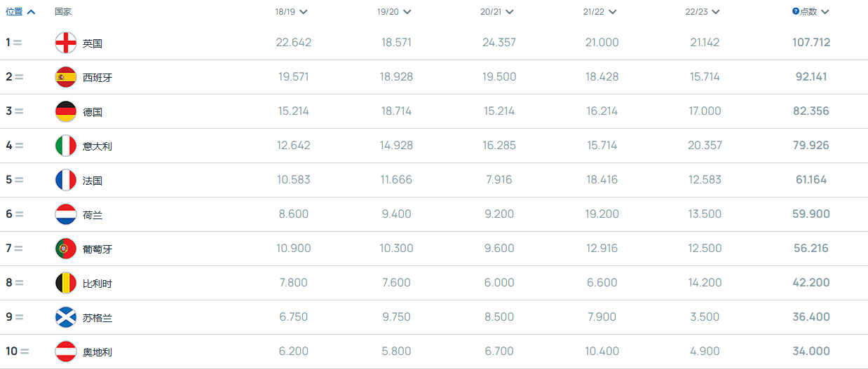868x369 pixels.
Task: Sort by the 位置 column header
Action: tap(20, 12)
